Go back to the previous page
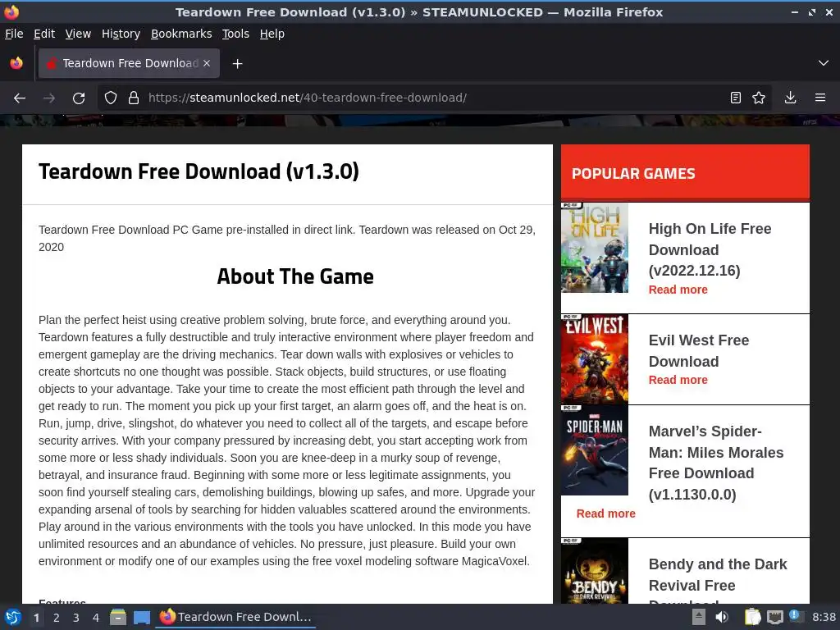Image resolution: width=840 pixels, height=630 pixels. click(x=20, y=98)
